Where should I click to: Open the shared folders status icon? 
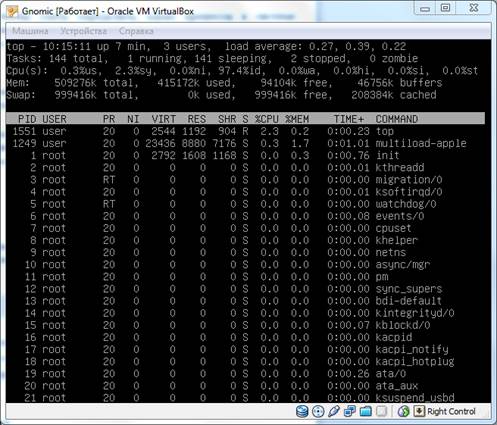click(365, 411)
